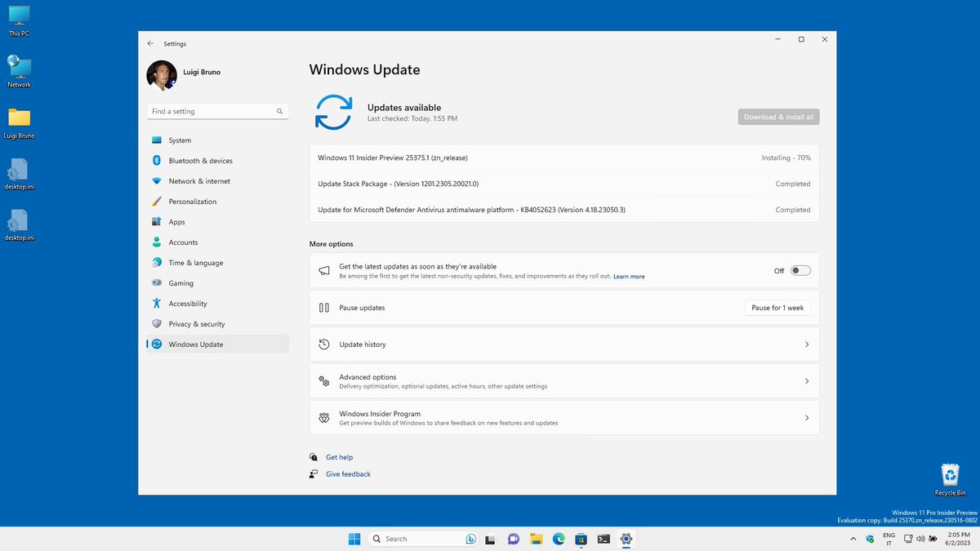Screen dimensions: 980x551
Task: Click the Windows Update sidebar icon
Action: coord(157,344)
